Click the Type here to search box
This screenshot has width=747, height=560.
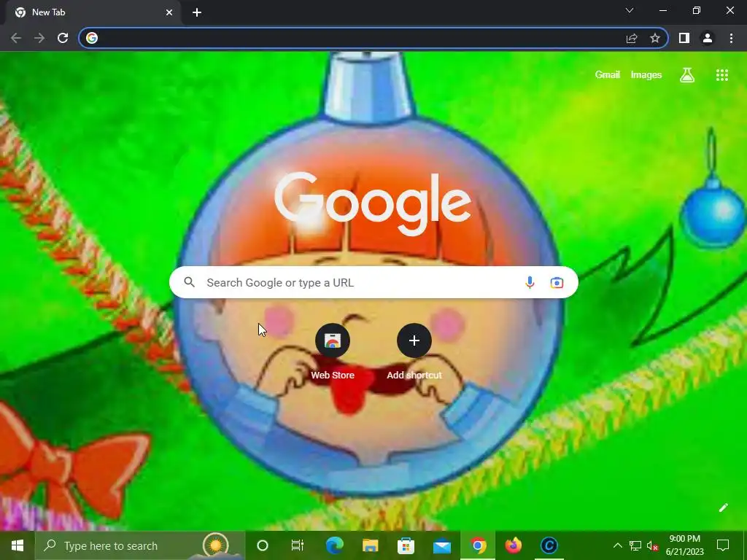(140, 545)
